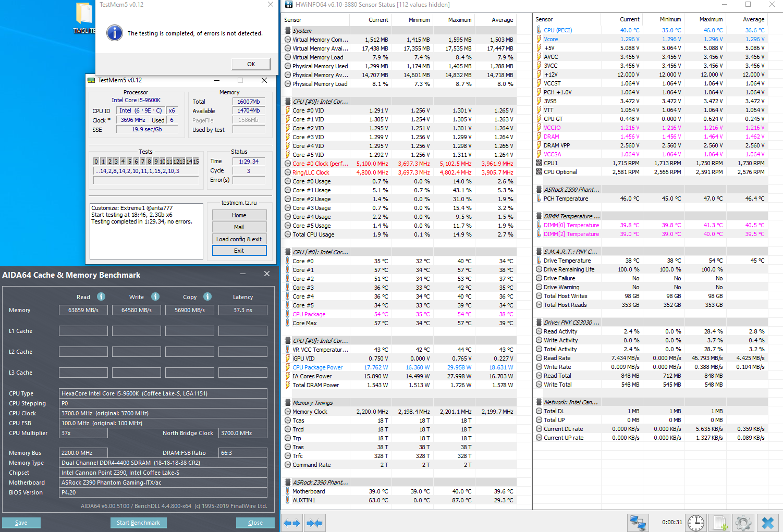The image size is (783, 532).
Task: Click info icon next to AIDA64 Write
Action: tap(155, 296)
